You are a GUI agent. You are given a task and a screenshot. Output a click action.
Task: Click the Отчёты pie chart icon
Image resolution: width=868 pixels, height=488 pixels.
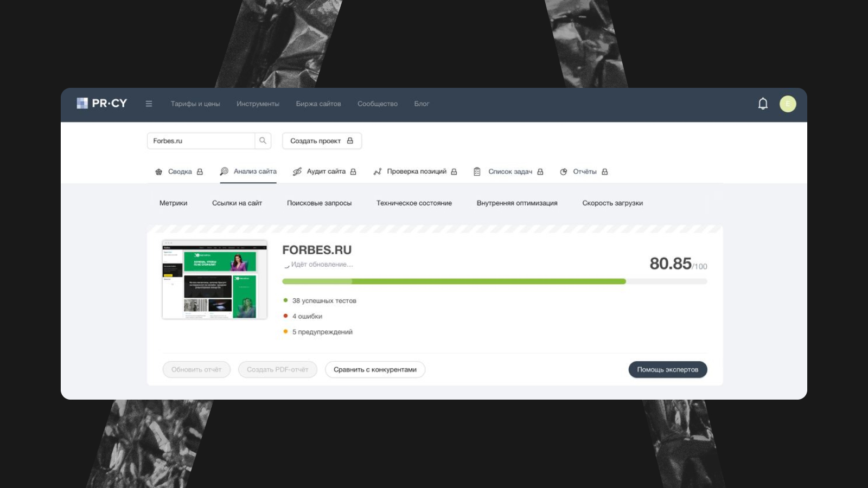click(564, 172)
